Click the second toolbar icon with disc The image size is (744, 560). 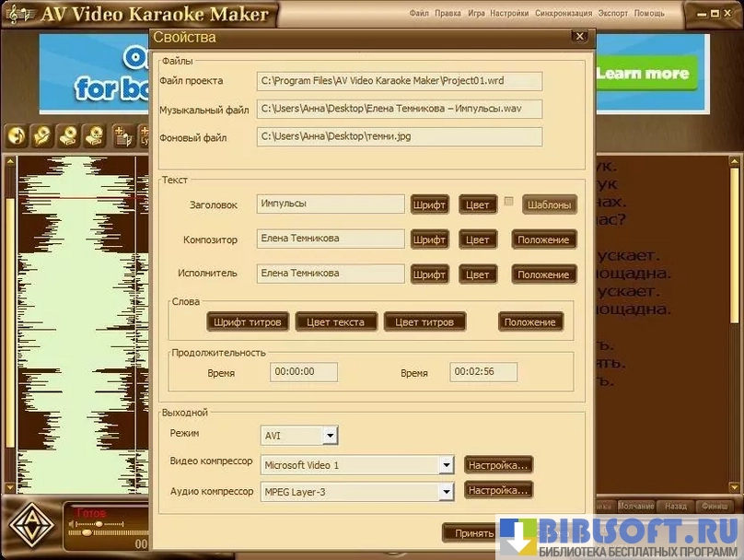(42, 136)
